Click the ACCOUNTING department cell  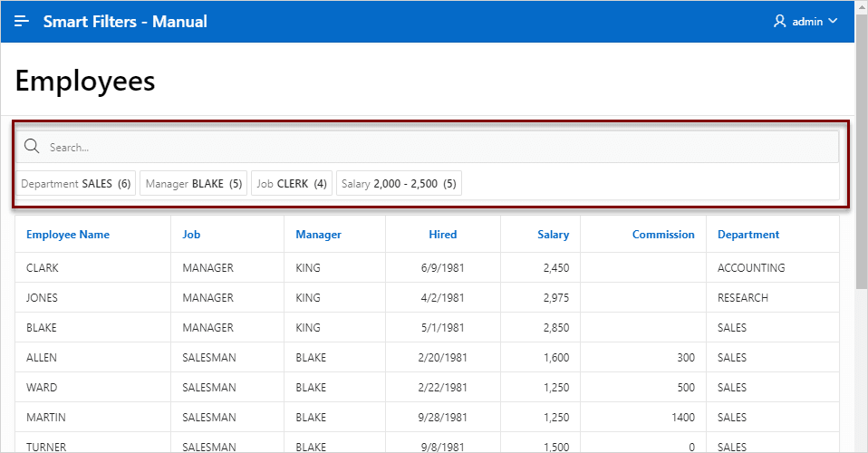click(x=751, y=267)
